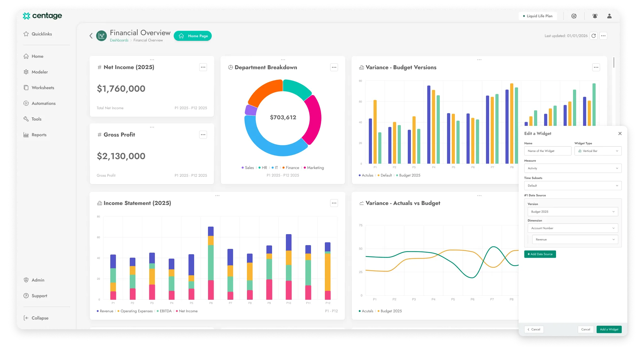Click the refresh icon beside Last updated
The height and width of the screenshot is (349, 644).
tap(593, 36)
